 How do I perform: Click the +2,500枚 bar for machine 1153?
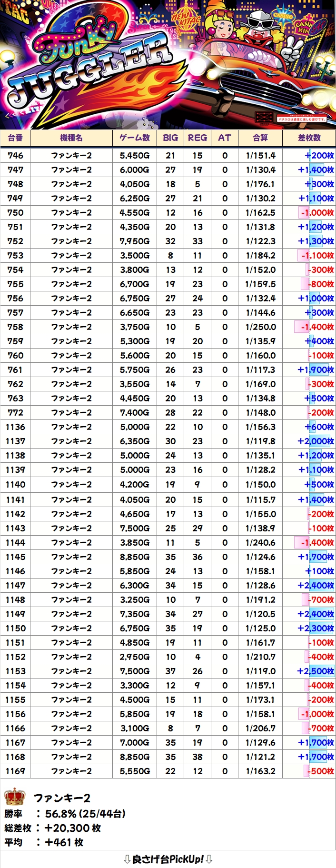click(316, 671)
